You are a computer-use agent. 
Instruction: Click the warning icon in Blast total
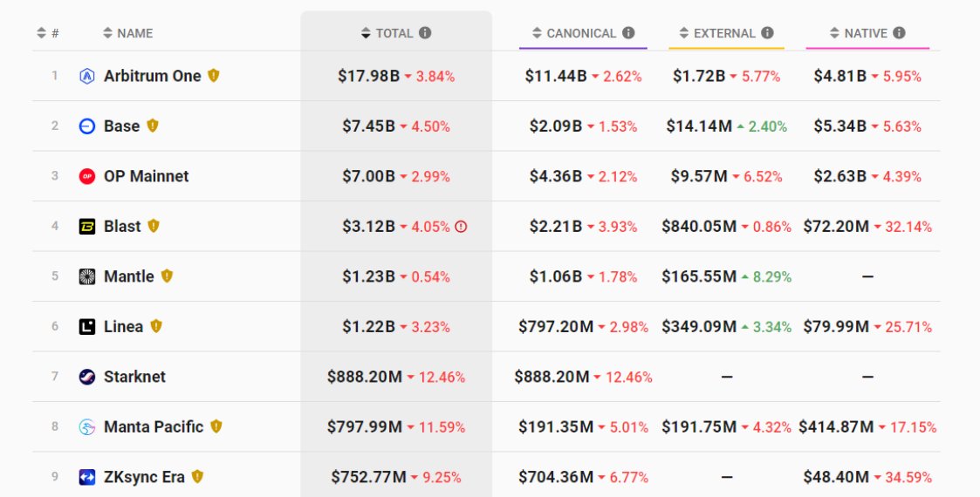point(461,227)
